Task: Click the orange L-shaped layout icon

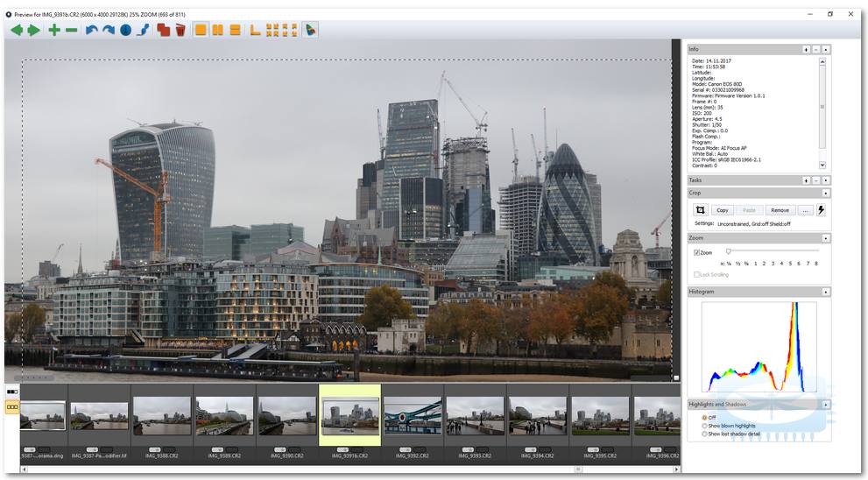Action: click(x=255, y=30)
